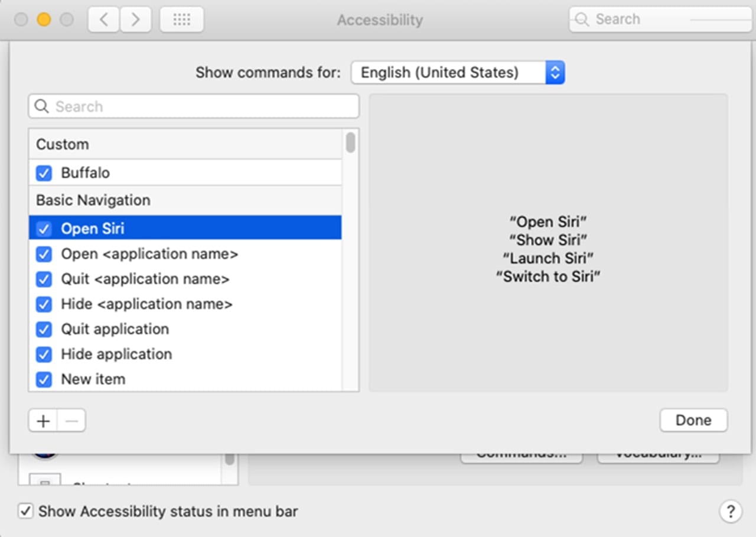Viewport: 756px width, 537px height.
Task: Click the minus remove command button
Action: point(71,421)
